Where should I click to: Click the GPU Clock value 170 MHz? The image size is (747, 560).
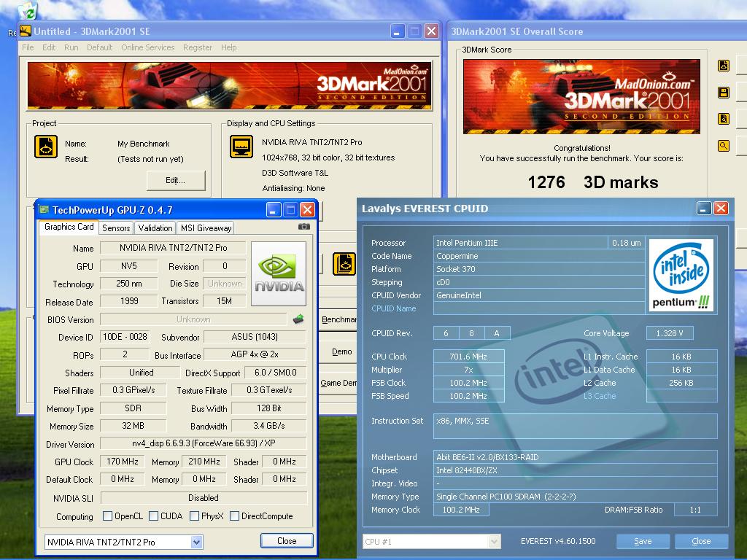(x=123, y=461)
